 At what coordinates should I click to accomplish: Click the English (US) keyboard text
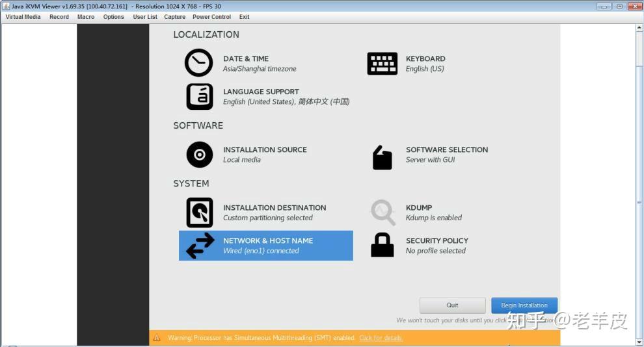425,69
